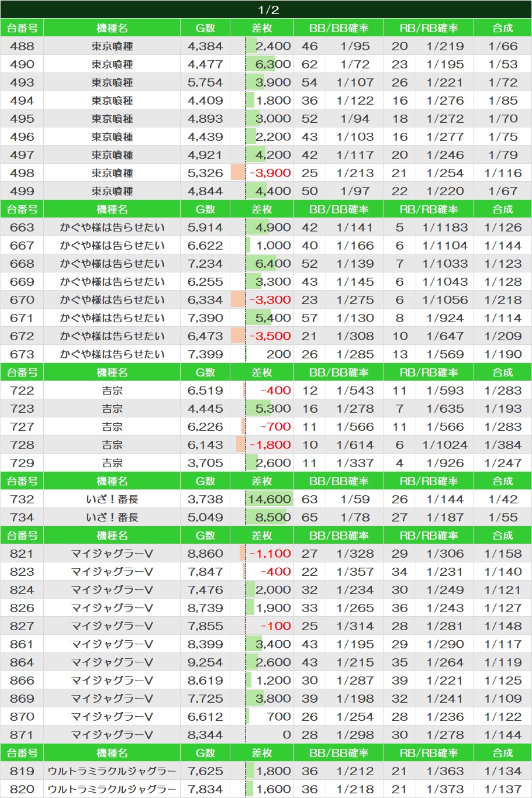Click BB count 33 in row 826

310,608
